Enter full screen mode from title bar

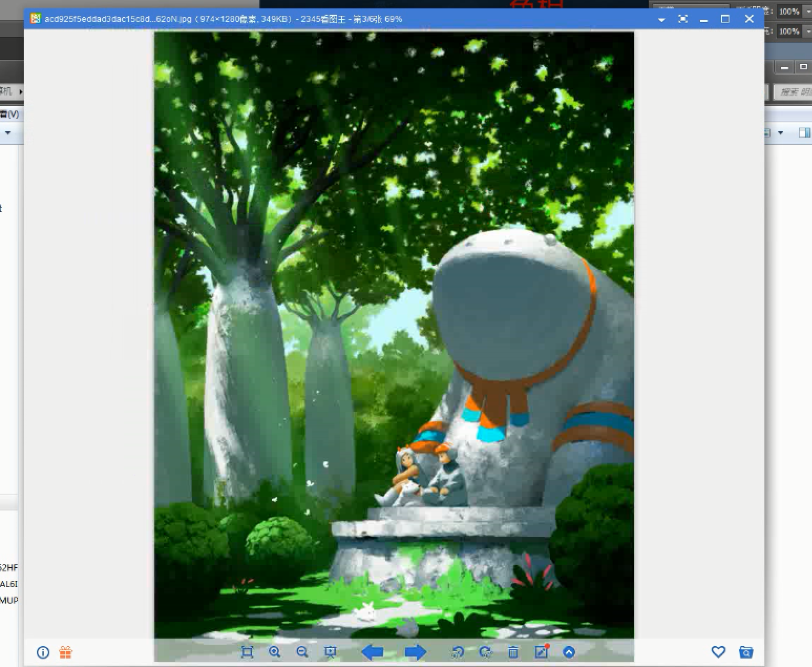coord(683,19)
